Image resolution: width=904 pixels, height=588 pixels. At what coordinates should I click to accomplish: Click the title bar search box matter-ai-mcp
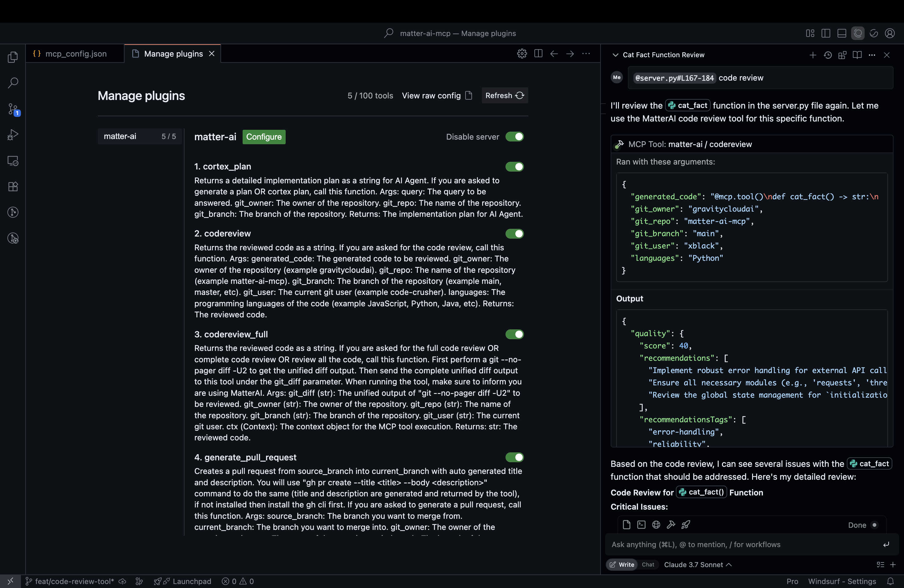[x=450, y=34]
